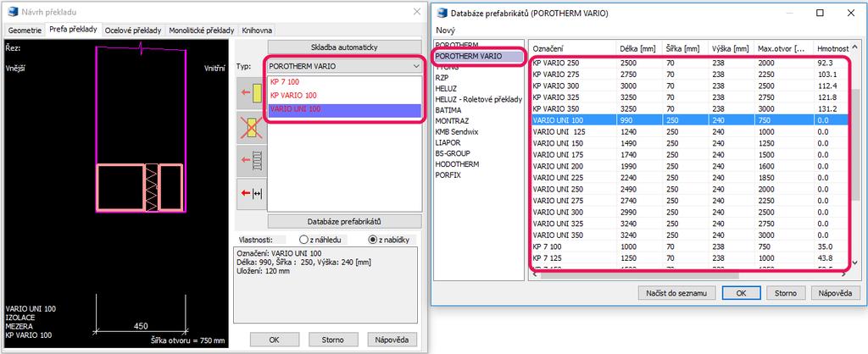This screenshot has height=354, width=868.
Task: Select the KP VARIO 350 table row
Action: 690,108
